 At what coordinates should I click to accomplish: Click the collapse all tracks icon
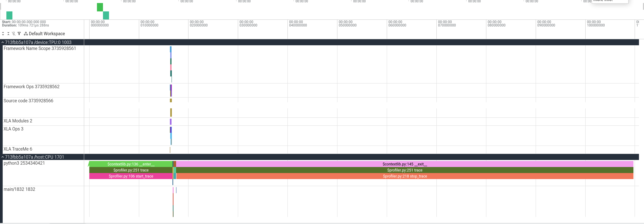click(8, 34)
